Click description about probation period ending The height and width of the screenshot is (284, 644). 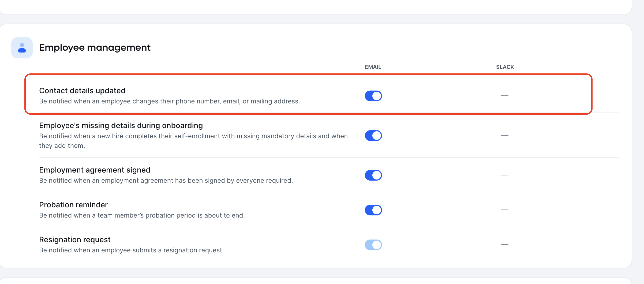(x=142, y=215)
